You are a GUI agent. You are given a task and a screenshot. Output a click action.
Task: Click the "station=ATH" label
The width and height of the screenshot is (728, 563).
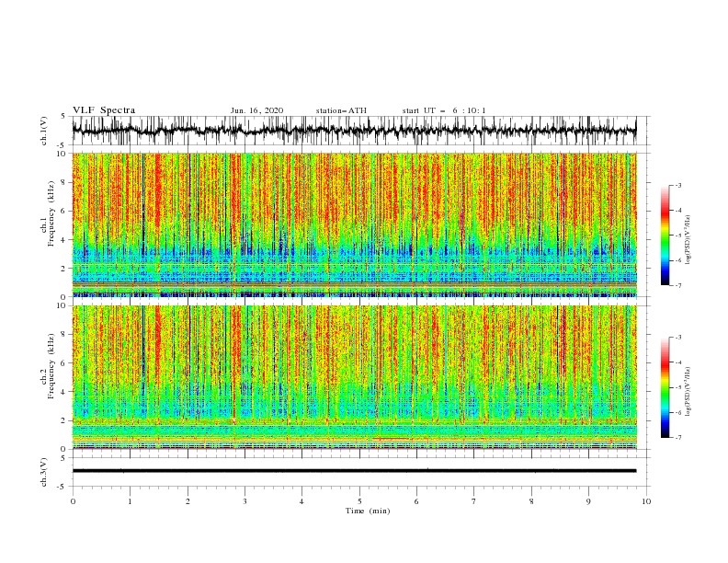tap(341, 110)
